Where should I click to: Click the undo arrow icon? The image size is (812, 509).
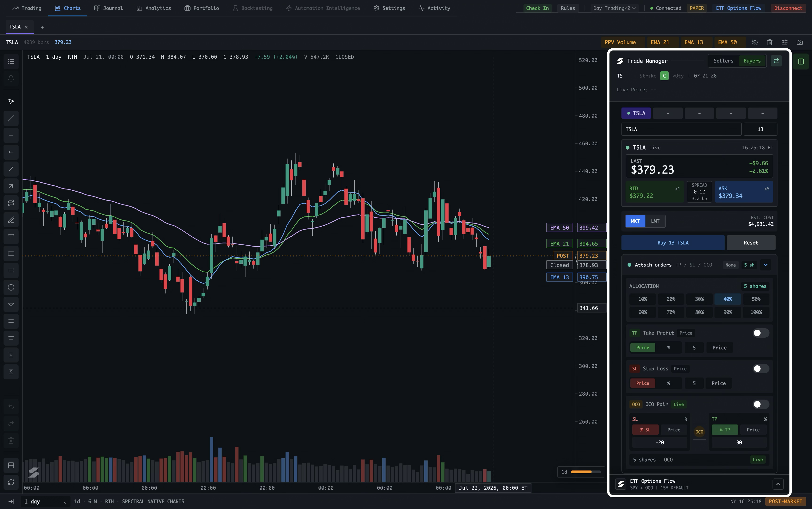point(11,407)
